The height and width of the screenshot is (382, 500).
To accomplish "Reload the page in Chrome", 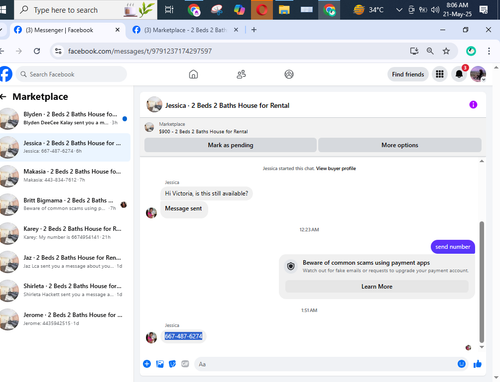I will click(37, 51).
